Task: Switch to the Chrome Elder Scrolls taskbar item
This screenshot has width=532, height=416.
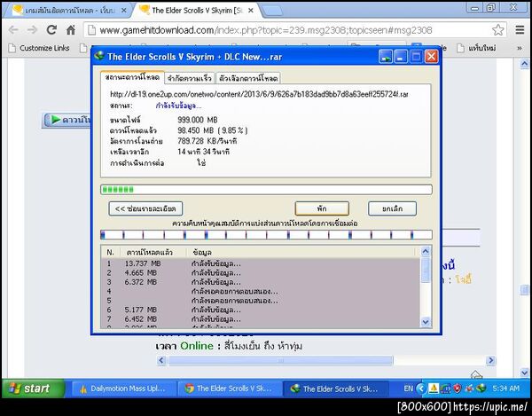Action: 230,389
